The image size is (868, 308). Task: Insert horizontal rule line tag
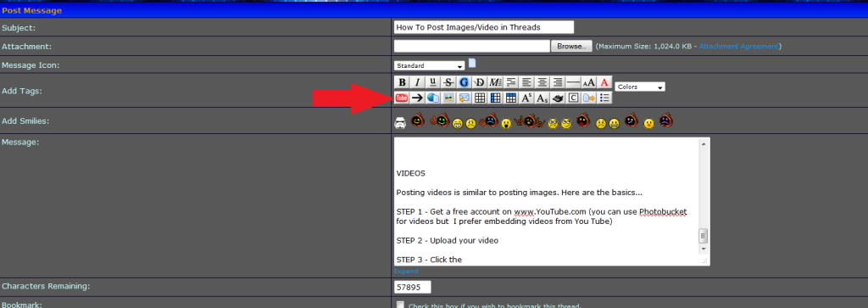(x=574, y=82)
